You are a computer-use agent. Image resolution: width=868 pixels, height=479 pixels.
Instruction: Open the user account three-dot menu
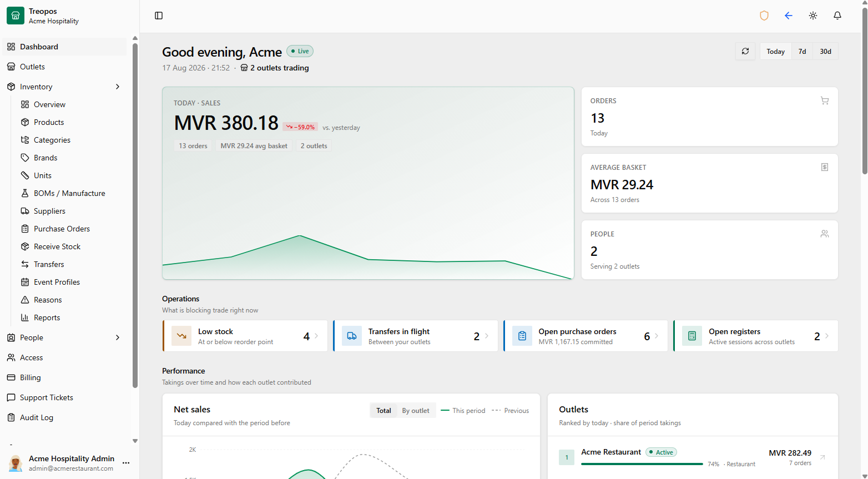coord(126,463)
